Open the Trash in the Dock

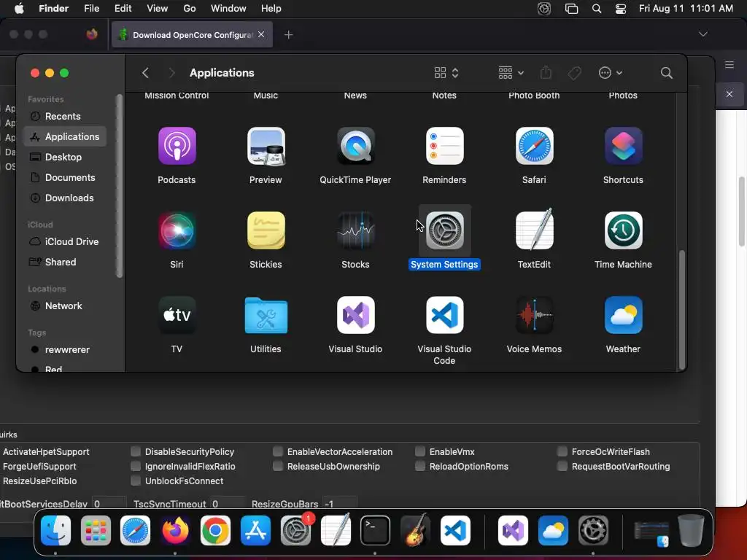click(691, 531)
